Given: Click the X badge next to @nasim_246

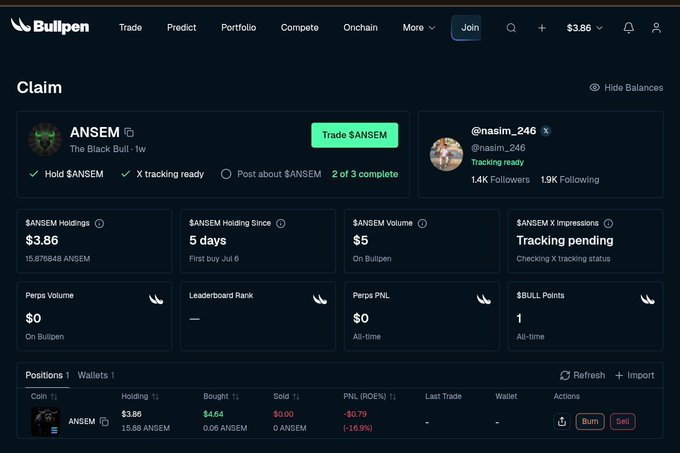Looking at the screenshot, I should [546, 130].
